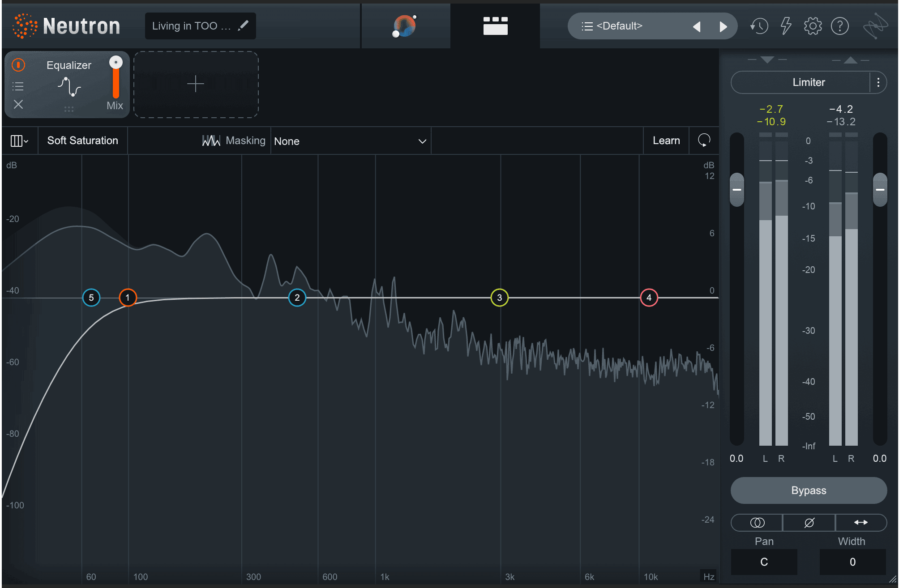The image size is (899, 588).
Task: Add a new module in the empty slot
Action: coord(196,84)
